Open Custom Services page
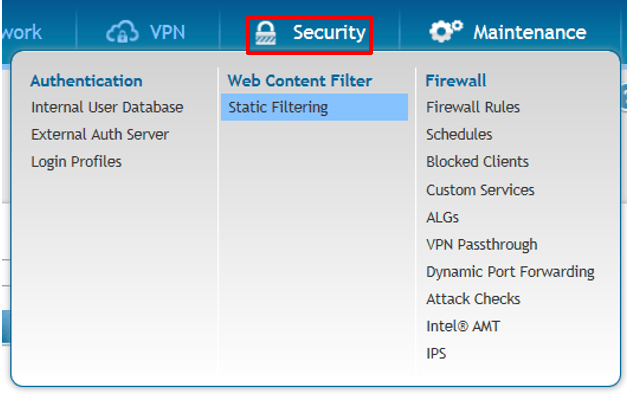Screen dimensions: 627x396 point(480,190)
